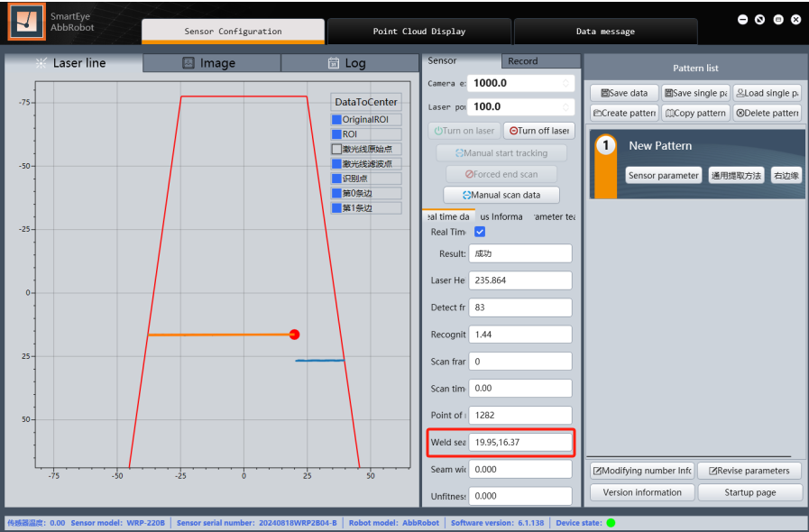The height and width of the screenshot is (532, 809).
Task: Click Load single pattern button
Action: coord(767,93)
